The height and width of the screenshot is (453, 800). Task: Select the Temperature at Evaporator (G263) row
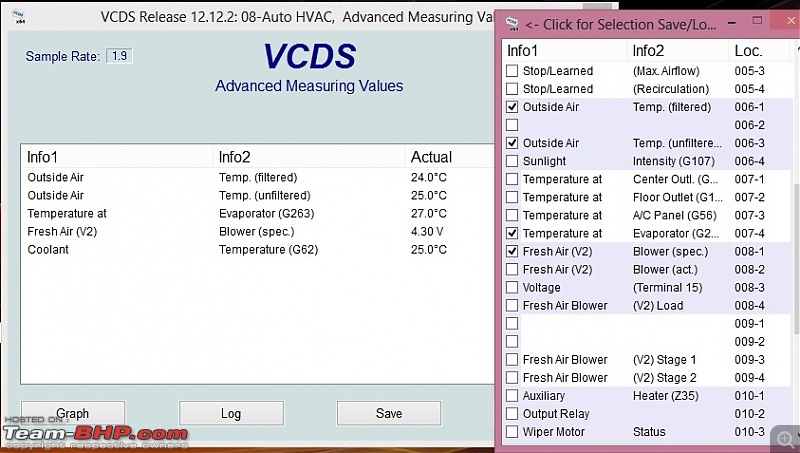point(258,214)
